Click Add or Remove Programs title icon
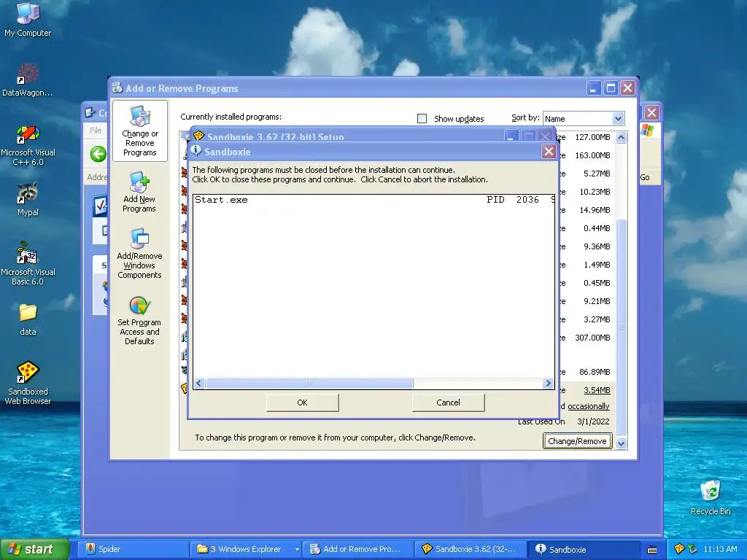This screenshot has width=747, height=560. (117, 88)
